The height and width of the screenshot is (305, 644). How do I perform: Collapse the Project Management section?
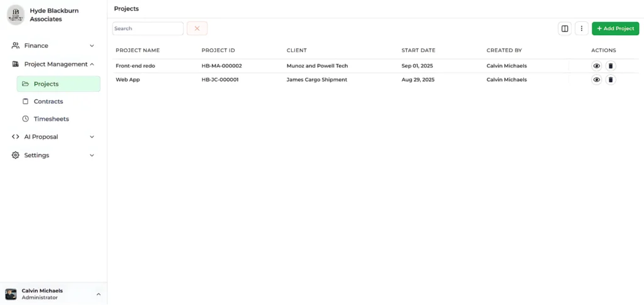click(92, 64)
